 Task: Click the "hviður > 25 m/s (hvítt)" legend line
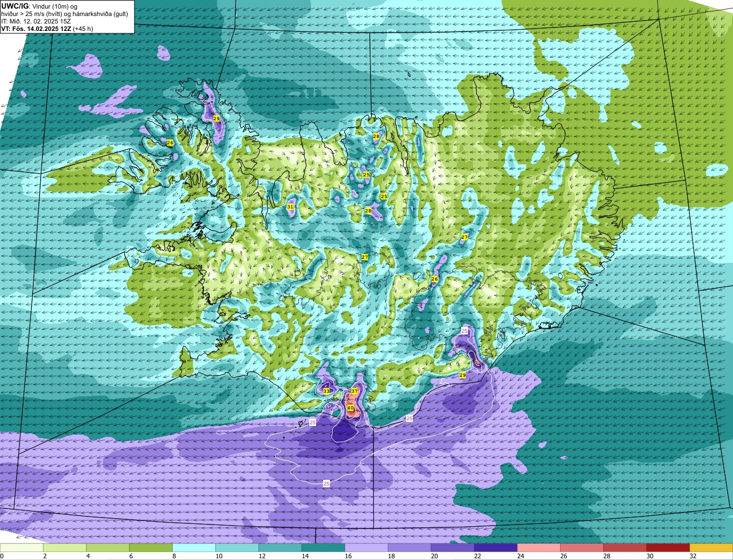coord(33,14)
